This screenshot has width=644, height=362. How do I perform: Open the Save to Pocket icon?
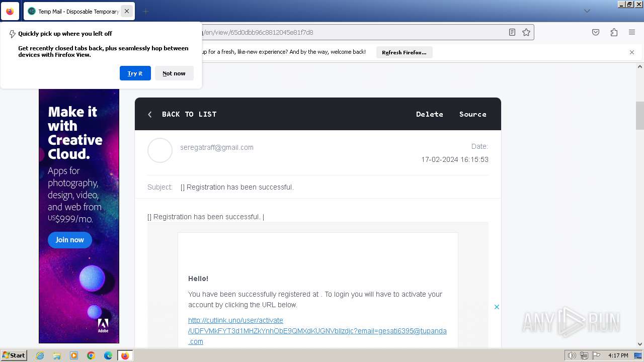click(596, 32)
